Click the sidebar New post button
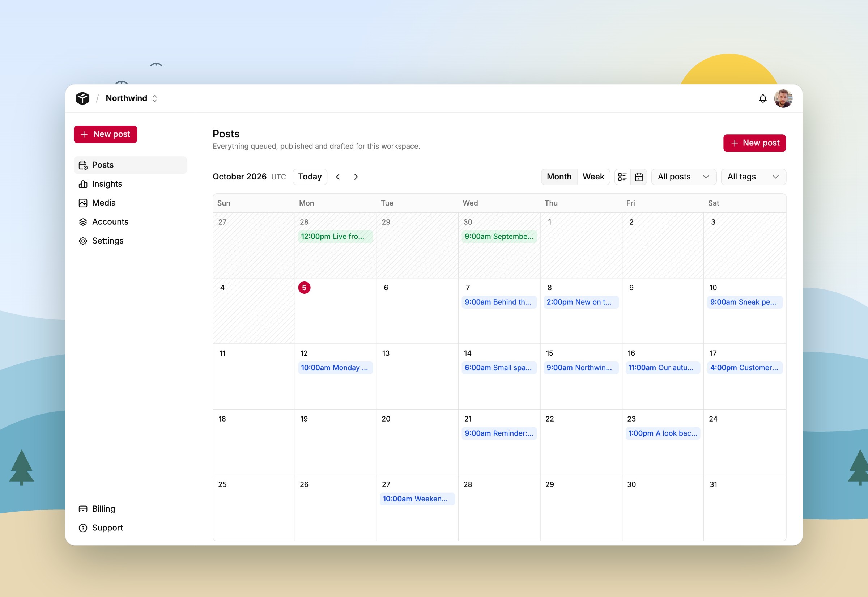868x597 pixels. 105,134
